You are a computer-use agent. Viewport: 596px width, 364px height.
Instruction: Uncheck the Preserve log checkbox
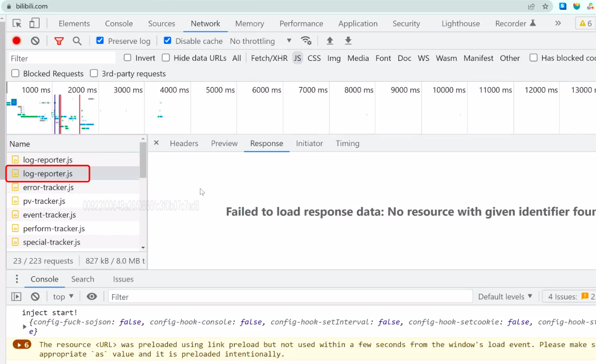coord(100,41)
